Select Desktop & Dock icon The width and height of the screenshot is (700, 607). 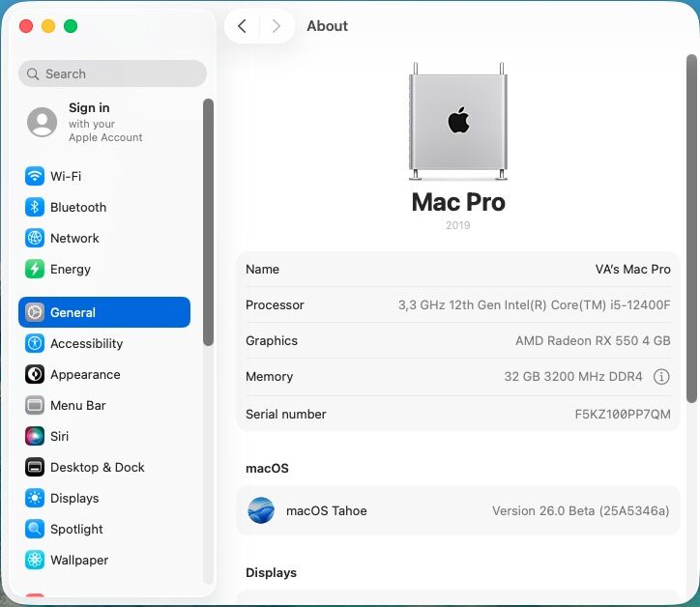pyautogui.click(x=35, y=467)
